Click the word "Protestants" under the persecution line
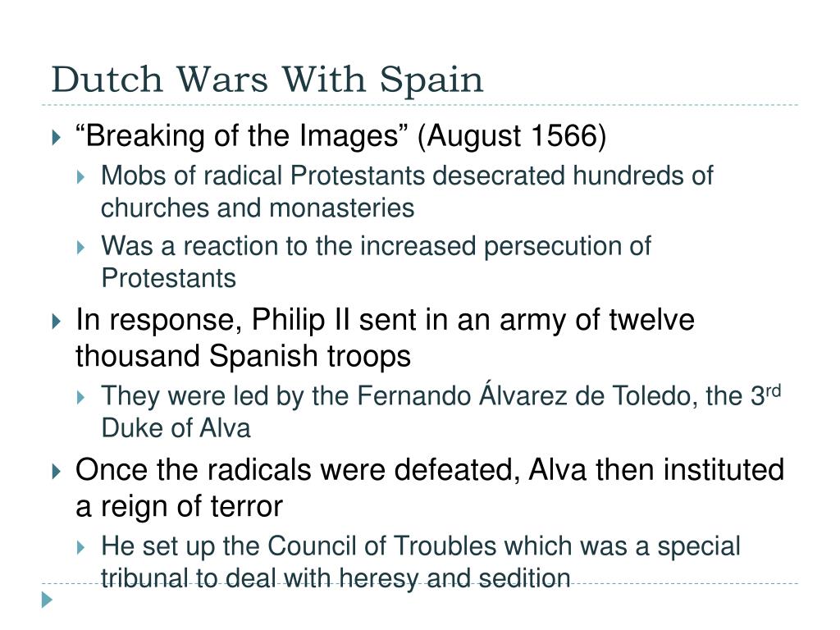 point(169,278)
